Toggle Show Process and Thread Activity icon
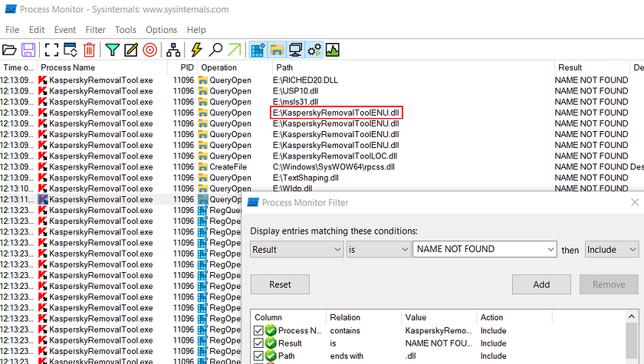This screenshot has height=364, width=644. pos(314,50)
